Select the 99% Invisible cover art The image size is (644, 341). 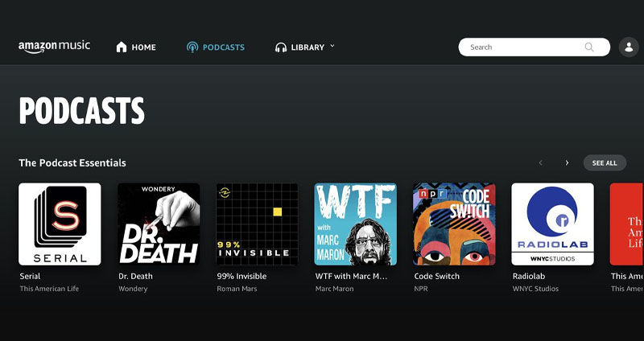click(x=257, y=224)
